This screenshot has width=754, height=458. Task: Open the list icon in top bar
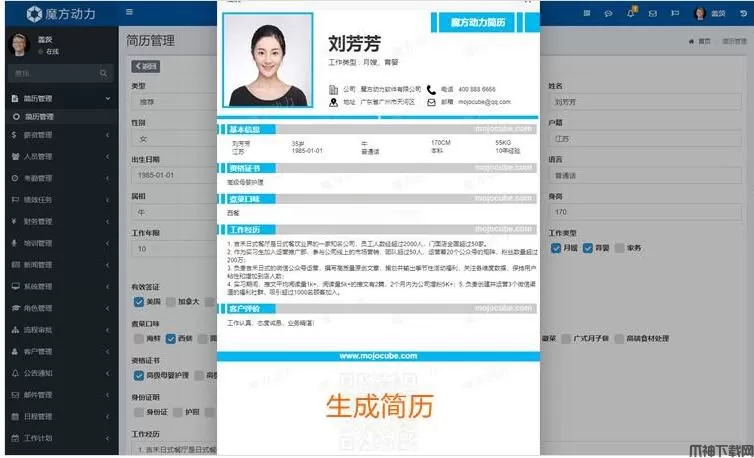[587, 13]
